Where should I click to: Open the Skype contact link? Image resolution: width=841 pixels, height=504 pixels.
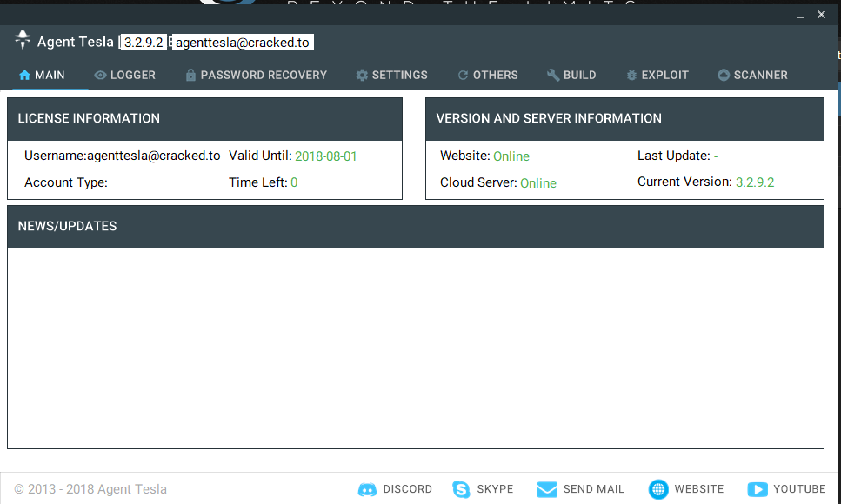495,489
